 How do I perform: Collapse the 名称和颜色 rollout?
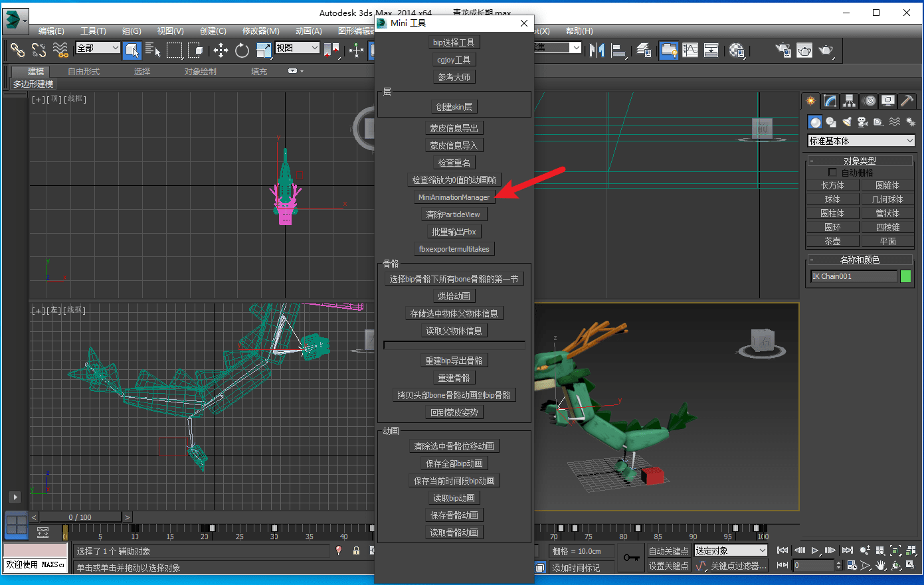860,260
